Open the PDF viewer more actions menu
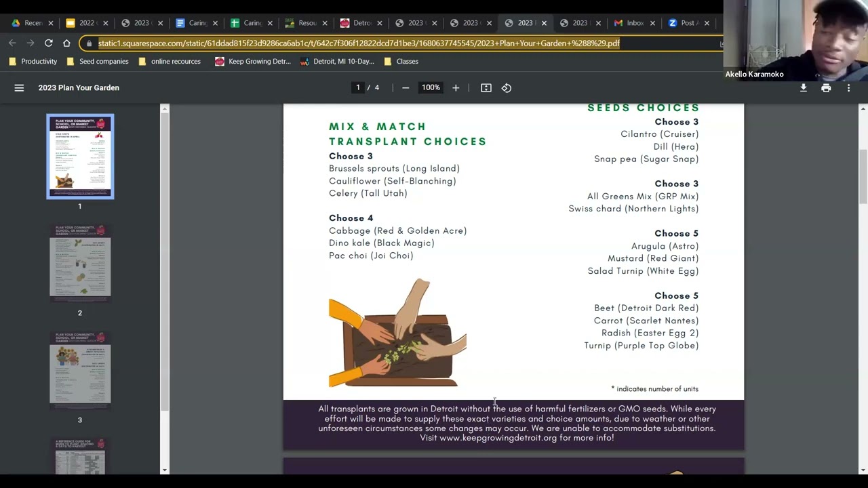This screenshot has height=488, width=868. coord(848,87)
